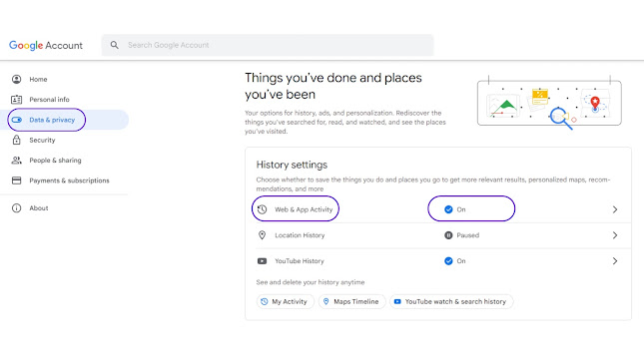Click the History settings heading

point(292,165)
